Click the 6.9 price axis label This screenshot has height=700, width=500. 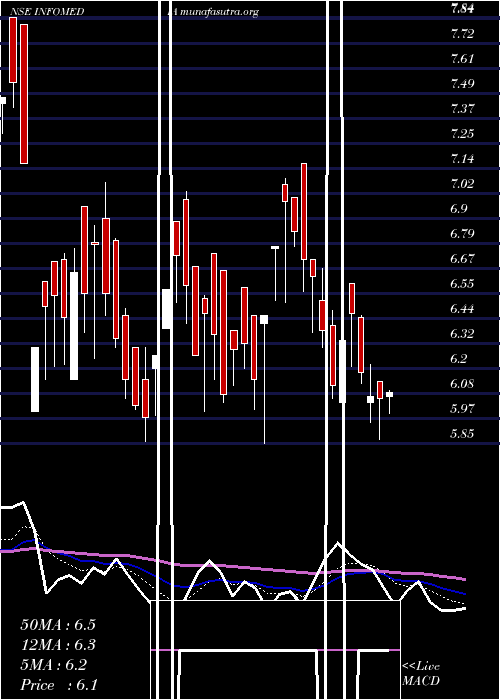(459, 208)
